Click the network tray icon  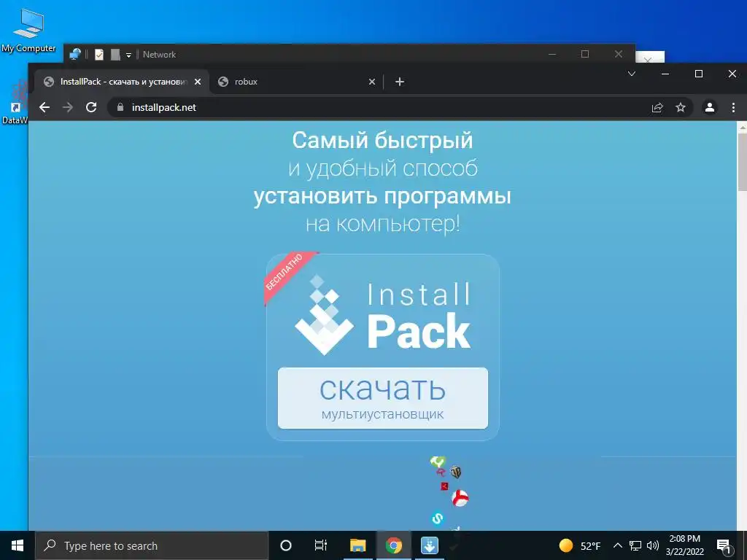point(635,545)
